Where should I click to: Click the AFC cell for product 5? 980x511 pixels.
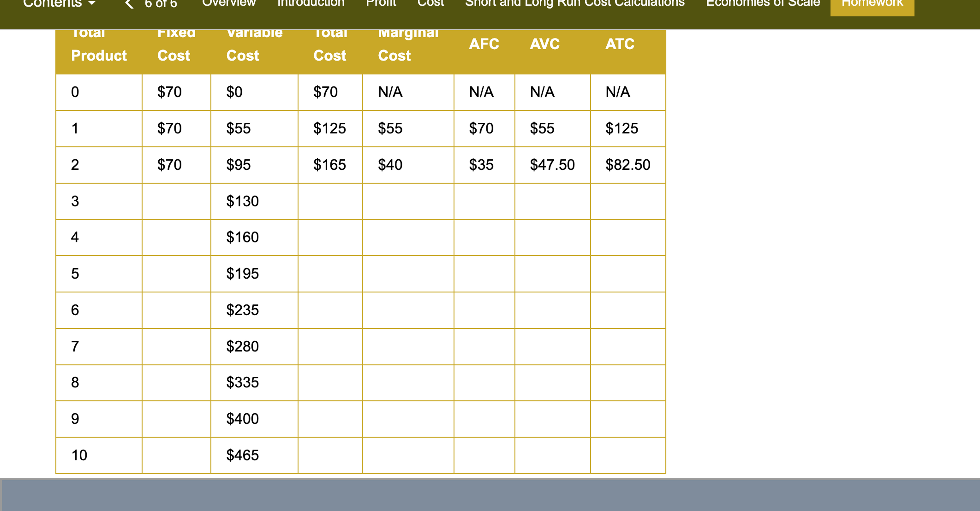484,274
